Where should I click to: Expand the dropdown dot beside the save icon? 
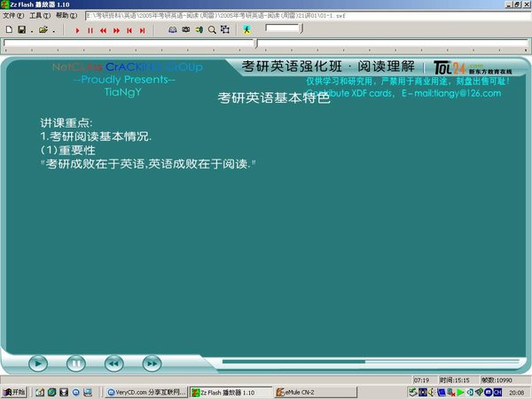pos(32,32)
